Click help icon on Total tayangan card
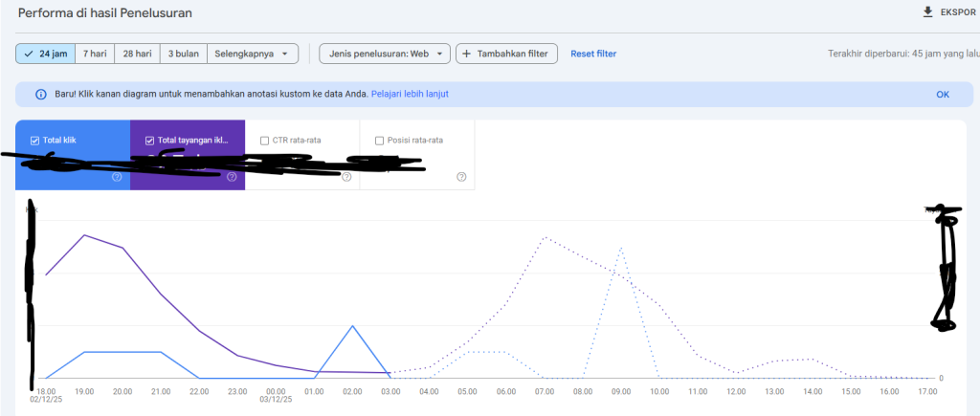This screenshot has height=416, width=980. [232, 177]
